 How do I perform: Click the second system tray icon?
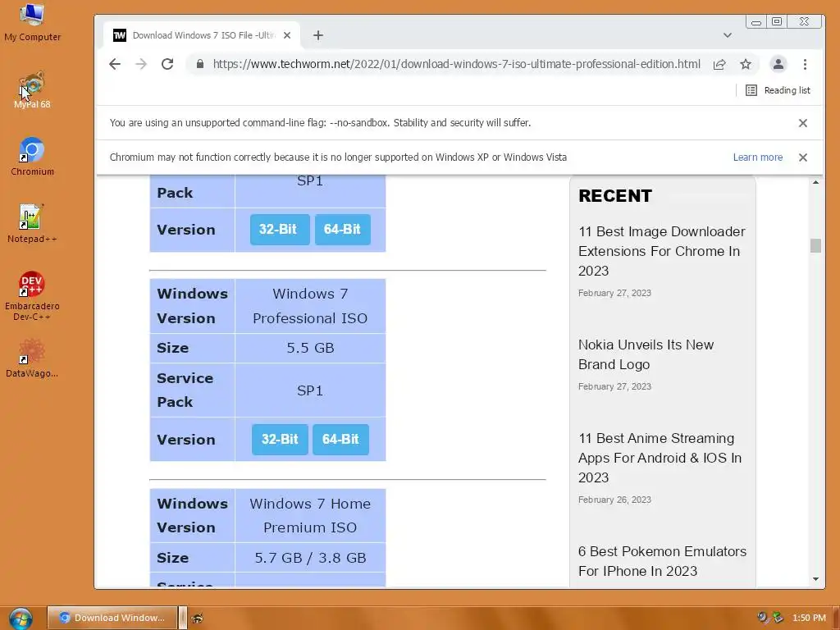(778, 618)
